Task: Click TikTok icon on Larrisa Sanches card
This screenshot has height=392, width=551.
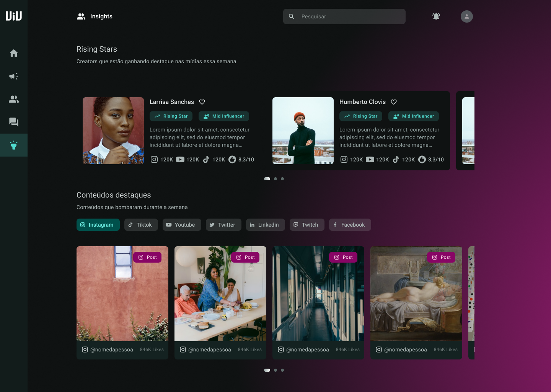Action: 206,159
